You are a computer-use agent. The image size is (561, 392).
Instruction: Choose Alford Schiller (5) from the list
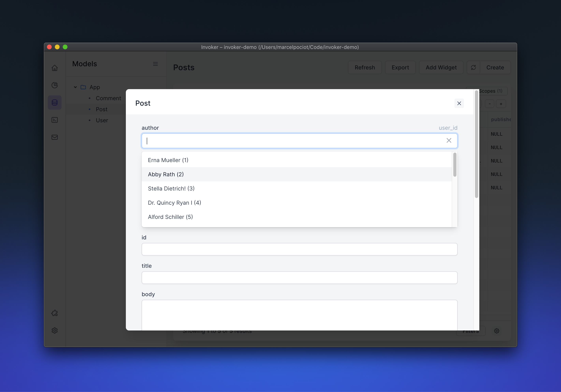pyautogui.click(x=297, y=217)
